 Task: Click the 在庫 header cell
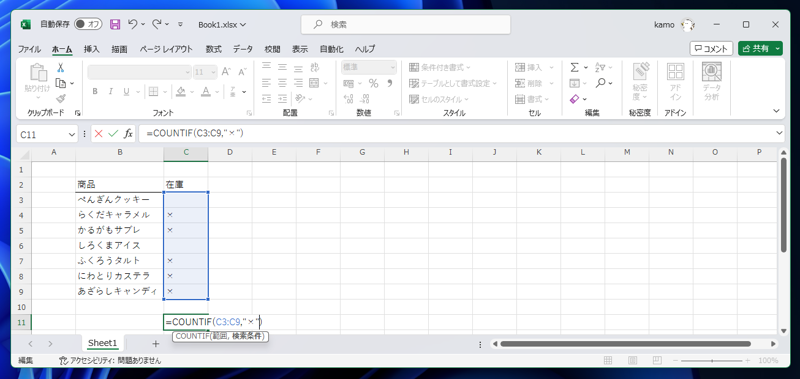186,184
